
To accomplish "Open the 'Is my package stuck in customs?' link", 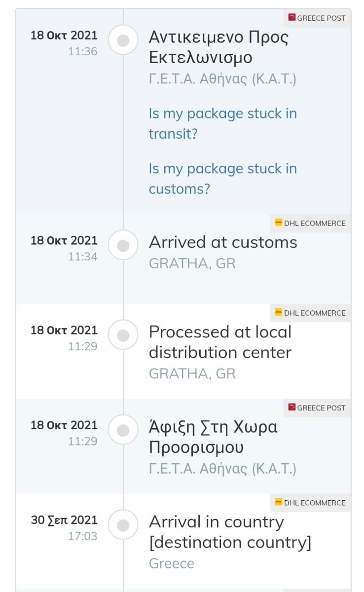I will tap(222, 179).
